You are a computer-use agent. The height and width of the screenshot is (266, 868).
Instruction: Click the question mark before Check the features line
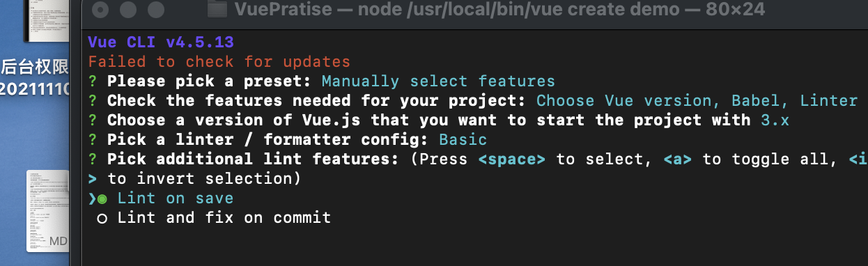point(93,101)
